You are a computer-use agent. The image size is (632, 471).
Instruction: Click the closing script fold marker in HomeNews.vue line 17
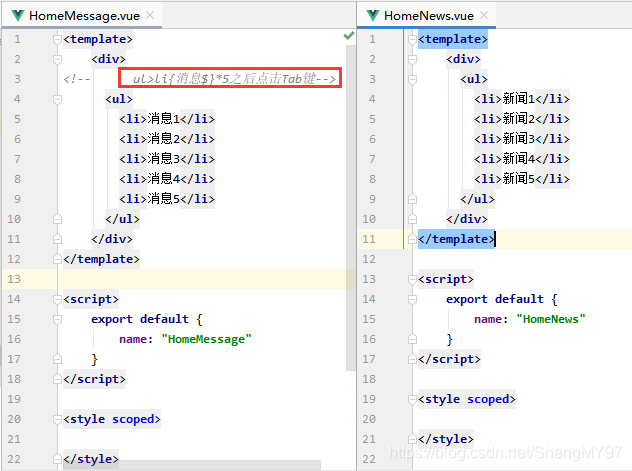[x=412, y=359]
